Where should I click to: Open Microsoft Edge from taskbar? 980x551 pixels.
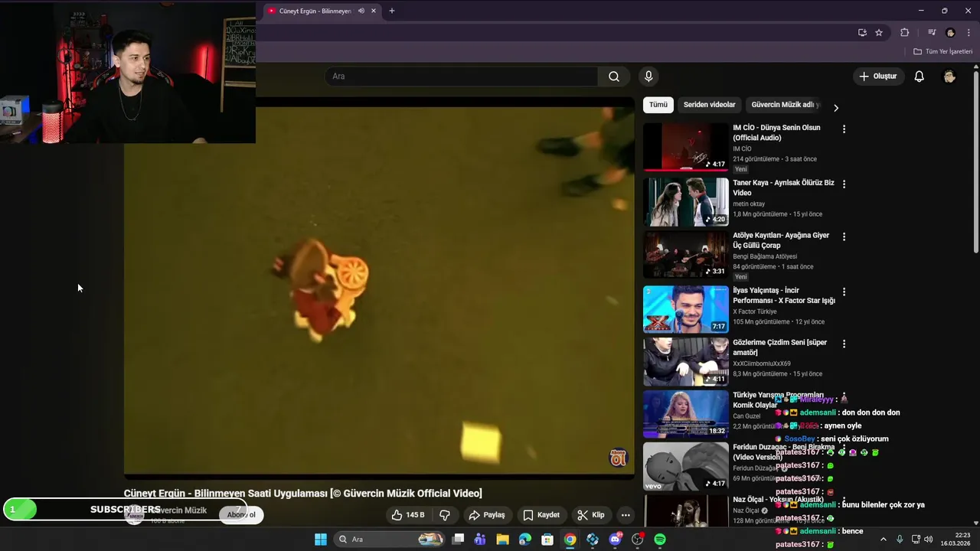pyautogui.click(x=524, y=540)
